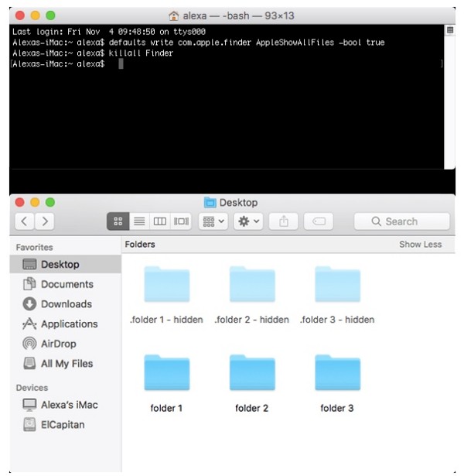Select ElCapitan disk under Devices

66,425
